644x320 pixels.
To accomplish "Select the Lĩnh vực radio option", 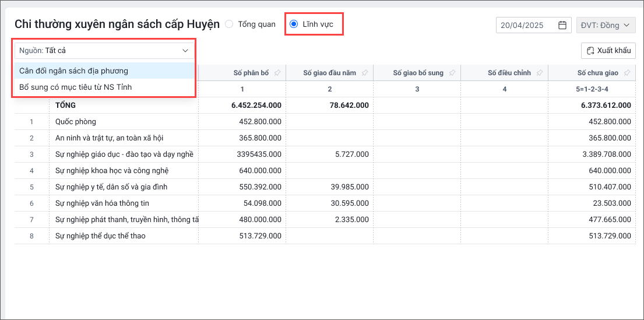I will pyautogui.click(x=294, y=24).
